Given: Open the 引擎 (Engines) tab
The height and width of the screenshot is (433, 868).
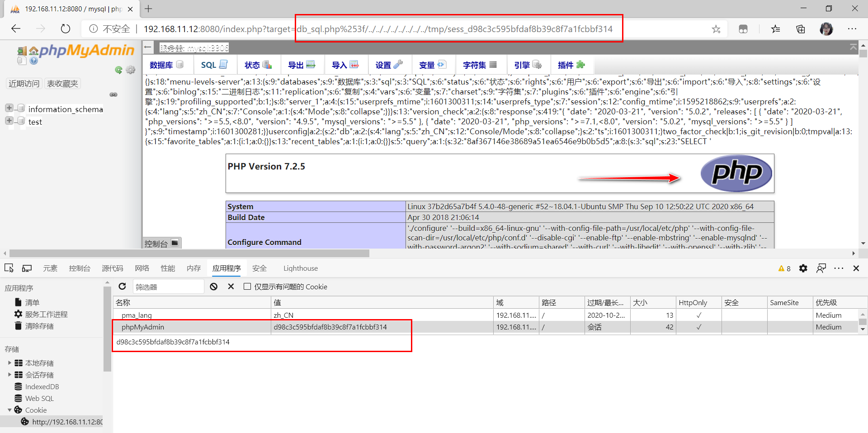Looking at the screenshot, I should point(528,65).
